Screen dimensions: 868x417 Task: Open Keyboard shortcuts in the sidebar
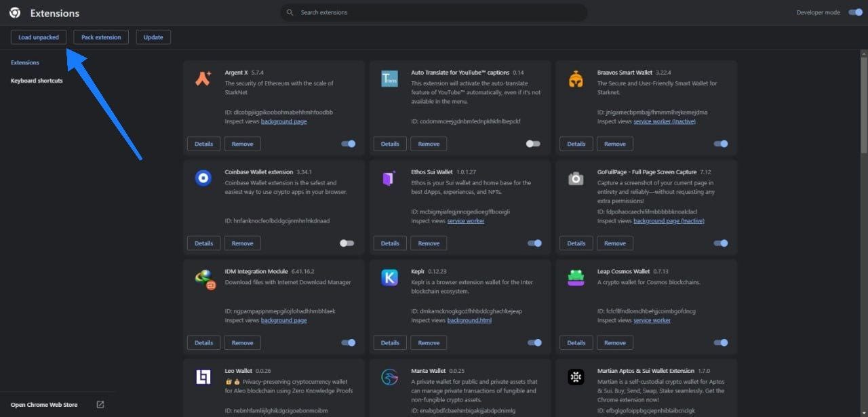[x=37, y=81]
